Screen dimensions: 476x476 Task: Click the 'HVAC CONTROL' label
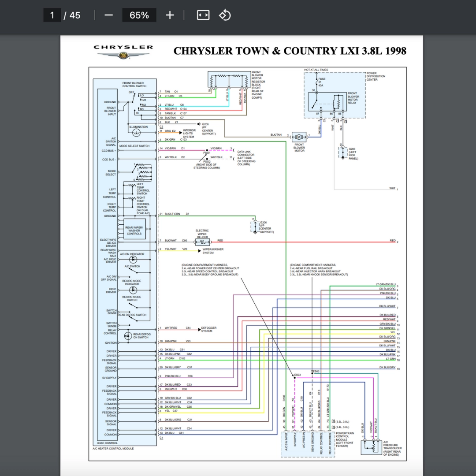[107, 443]
